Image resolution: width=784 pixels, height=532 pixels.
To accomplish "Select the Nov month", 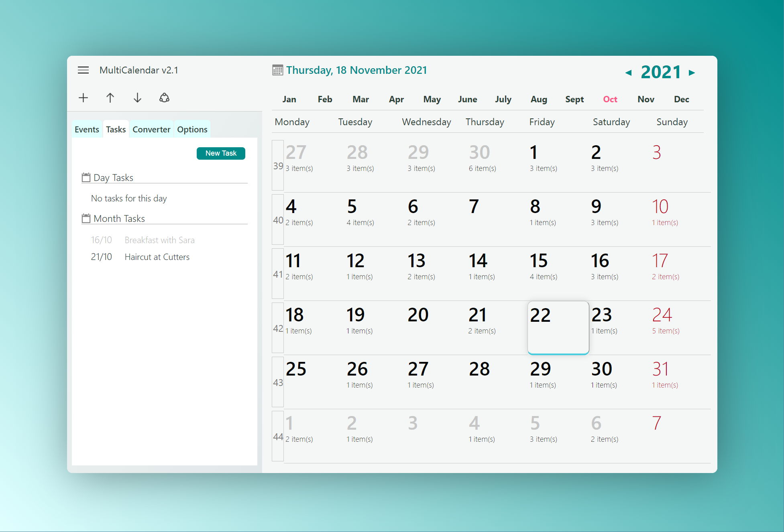I will tap(646, 99).
